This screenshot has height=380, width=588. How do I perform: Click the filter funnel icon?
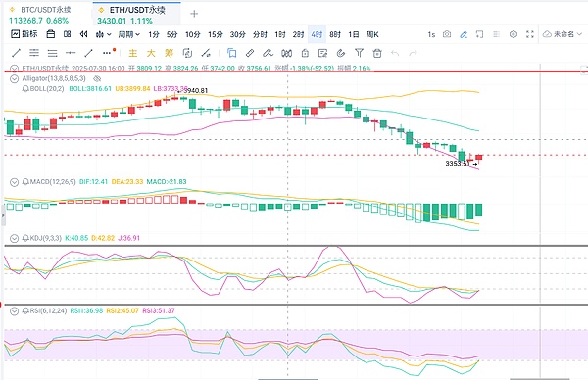tap(359, 53)
